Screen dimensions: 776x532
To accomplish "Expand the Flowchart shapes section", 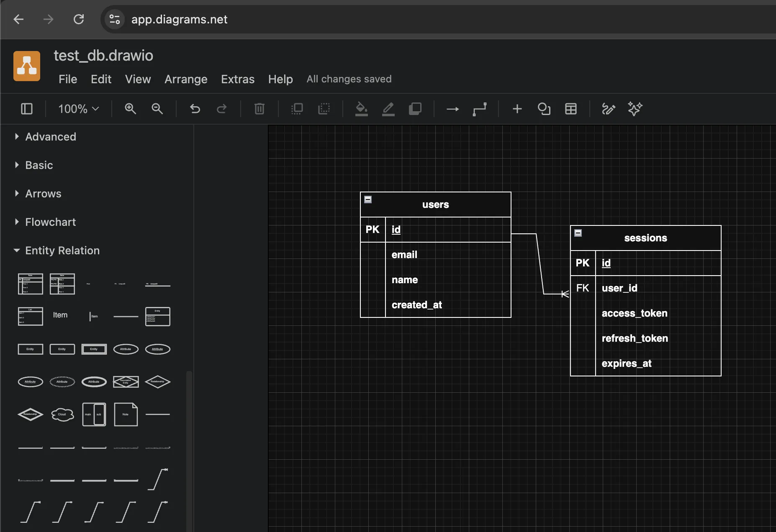I will tap(50, 222).
